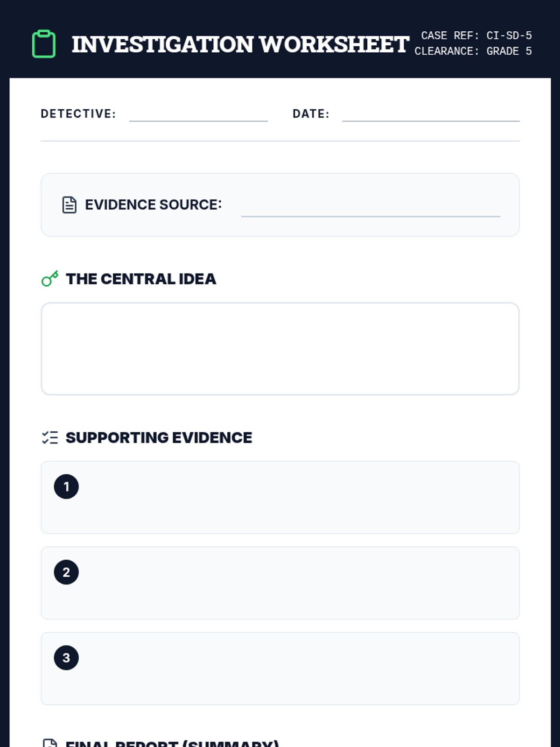Click the green clipboard icon in header
This screenshot has height=747, width=560.
44,44
